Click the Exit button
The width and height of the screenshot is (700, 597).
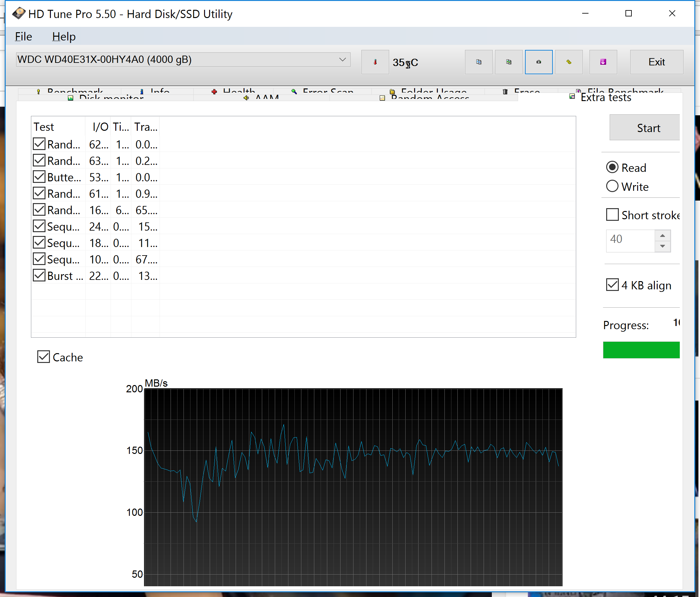coord(656,62)
